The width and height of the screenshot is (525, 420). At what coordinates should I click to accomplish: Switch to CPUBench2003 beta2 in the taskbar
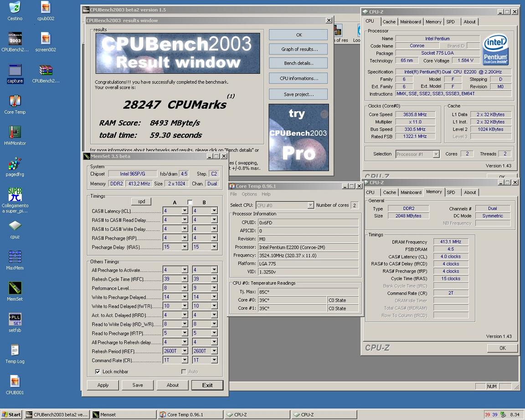click(x=57, y=415)
